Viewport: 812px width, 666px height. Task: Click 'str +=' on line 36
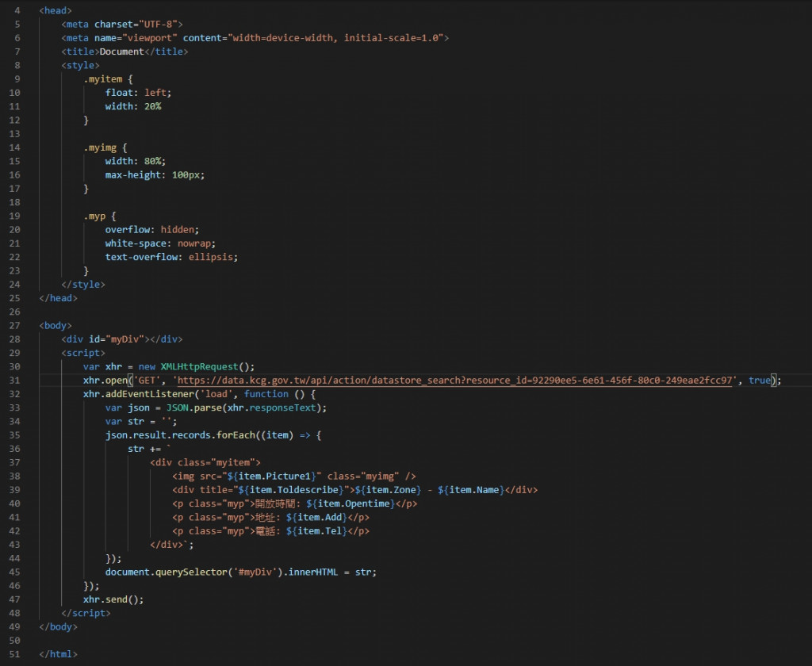click(144, 449)
